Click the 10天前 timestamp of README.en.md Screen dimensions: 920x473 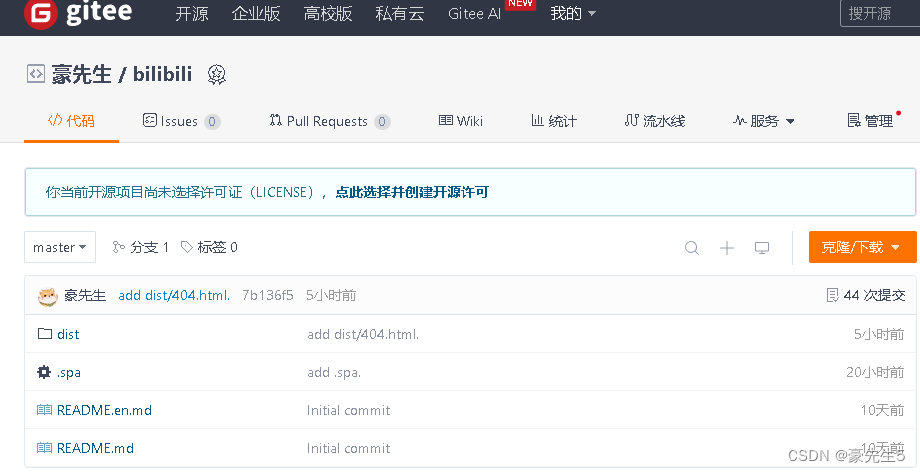(x=882, y=410)
